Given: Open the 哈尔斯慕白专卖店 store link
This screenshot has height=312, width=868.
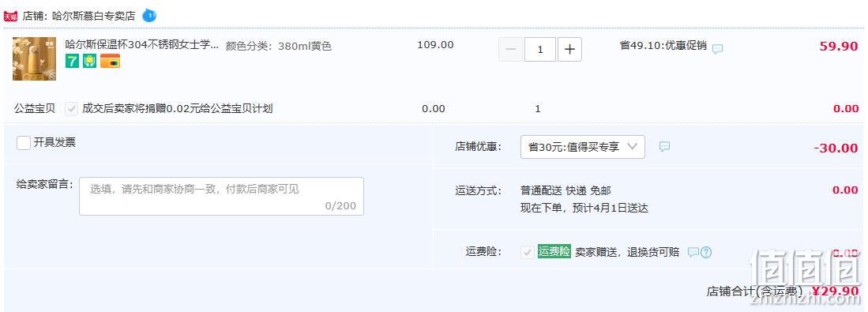Looking at the screenshot, I should [x=93, y=16].
